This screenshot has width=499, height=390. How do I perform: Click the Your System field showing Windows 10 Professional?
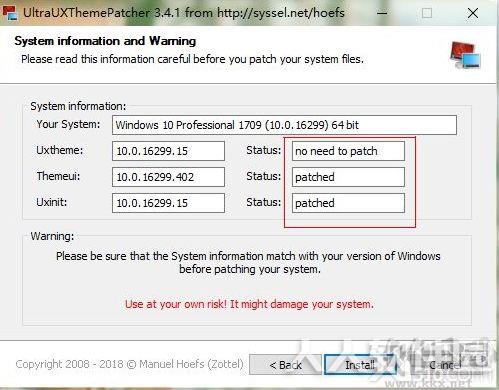[284, 125]
